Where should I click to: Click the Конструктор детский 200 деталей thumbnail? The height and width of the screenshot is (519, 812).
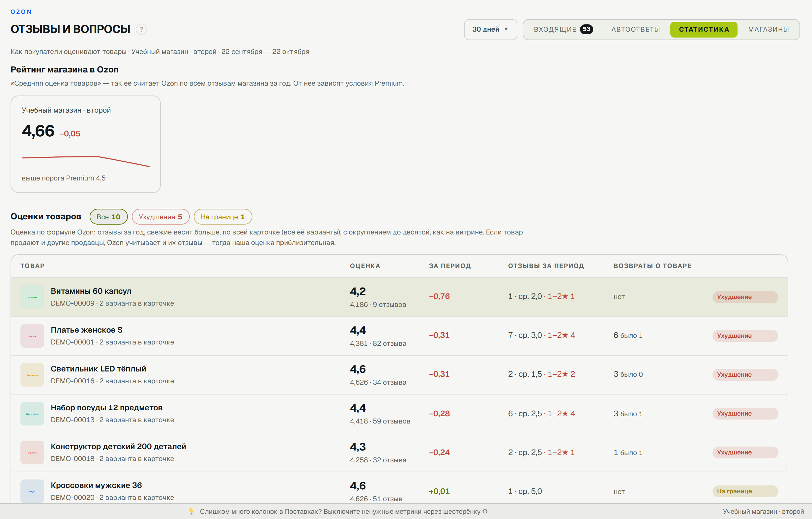pos(32,452)
